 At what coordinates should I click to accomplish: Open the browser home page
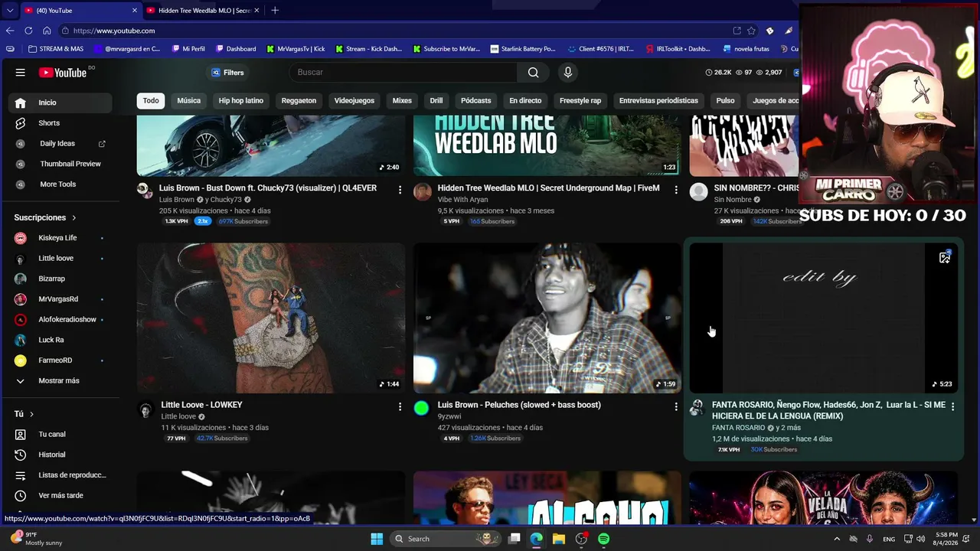tap(47, 31)
